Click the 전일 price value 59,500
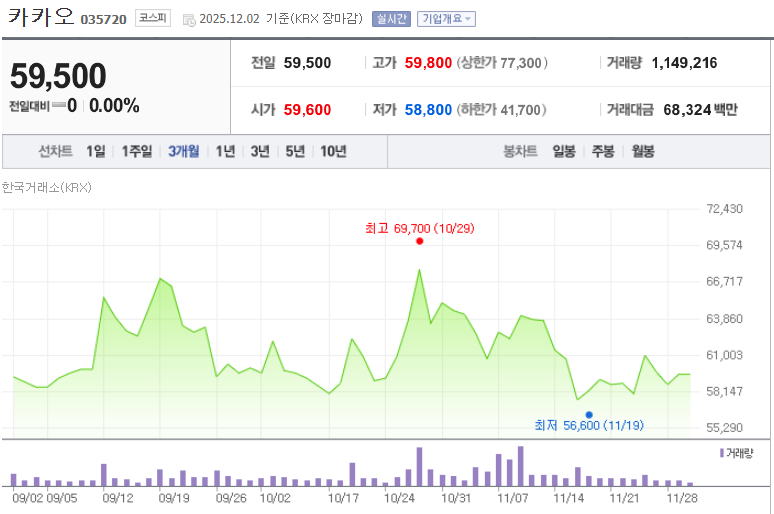774x514 pixels. coord(307,63)
